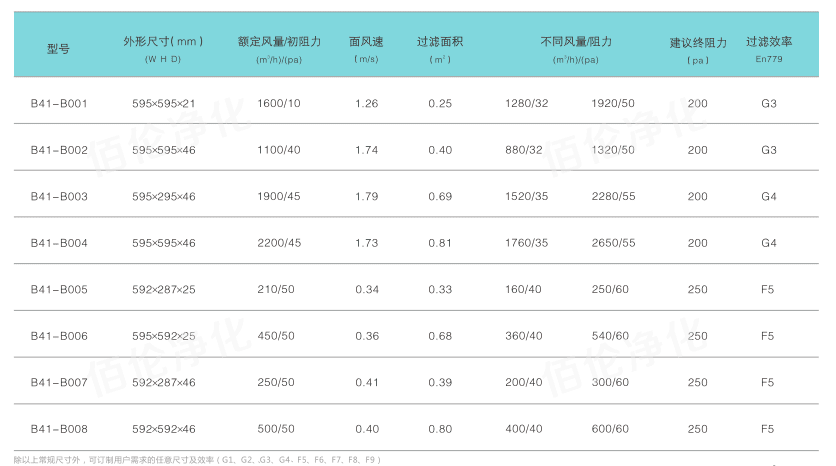Click value 1760/35
The height and width of the screenshot is (466, 836).
[x=526, y=243]
